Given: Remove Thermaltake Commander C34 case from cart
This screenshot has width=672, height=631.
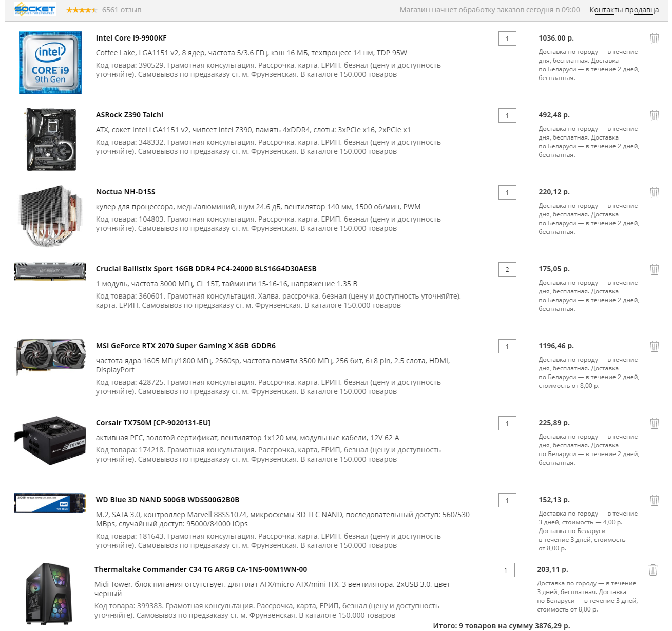Looking at the screenshot, I should 653,570.
